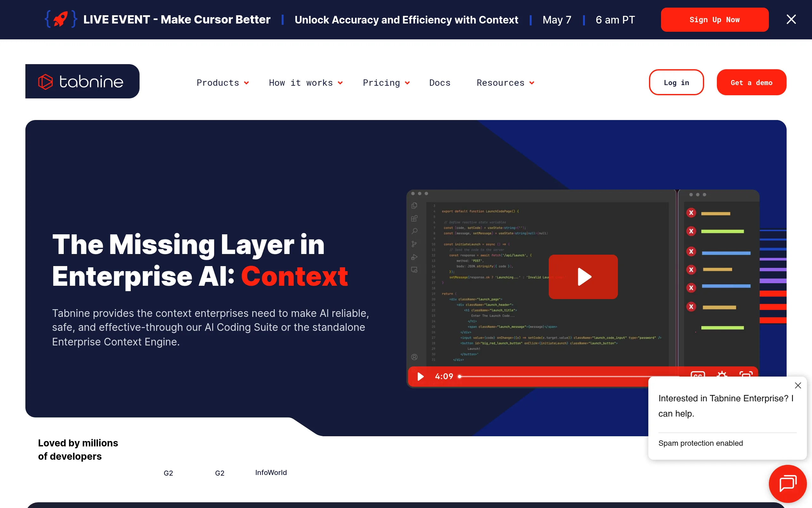Expand the Resources menu
812x508 pixels.
(x=505, y=83)
